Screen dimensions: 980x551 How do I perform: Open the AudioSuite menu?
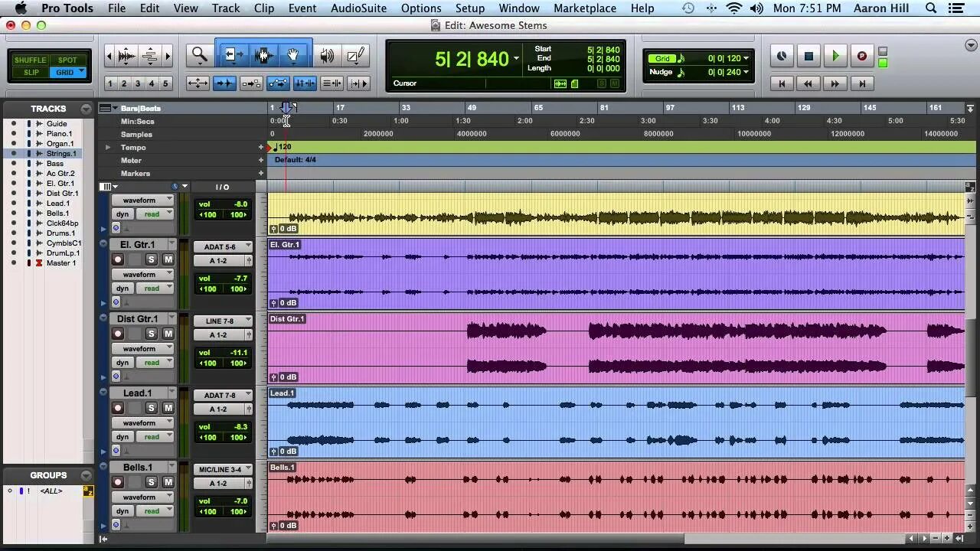(x=358, y=8)
